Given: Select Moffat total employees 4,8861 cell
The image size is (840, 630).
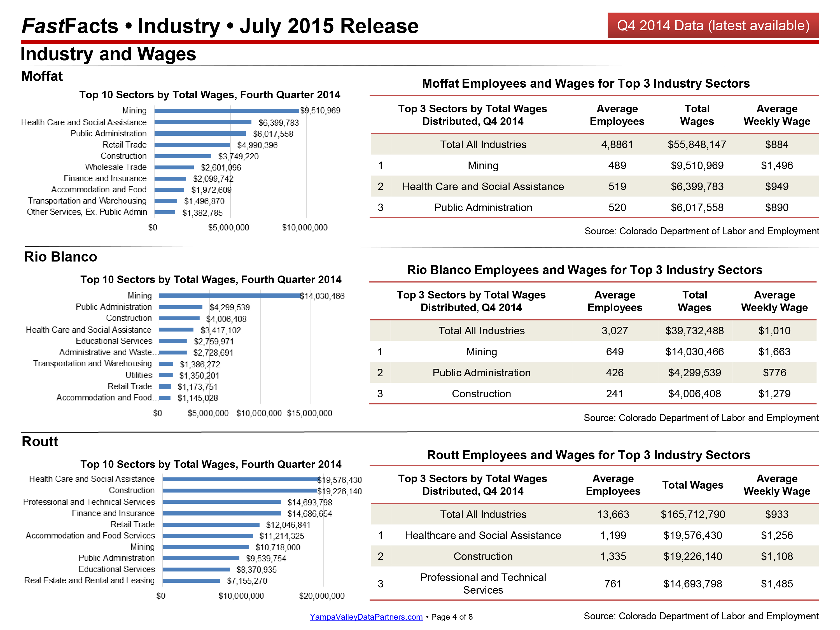Looking at the screenshot, I should coord(617,145).
